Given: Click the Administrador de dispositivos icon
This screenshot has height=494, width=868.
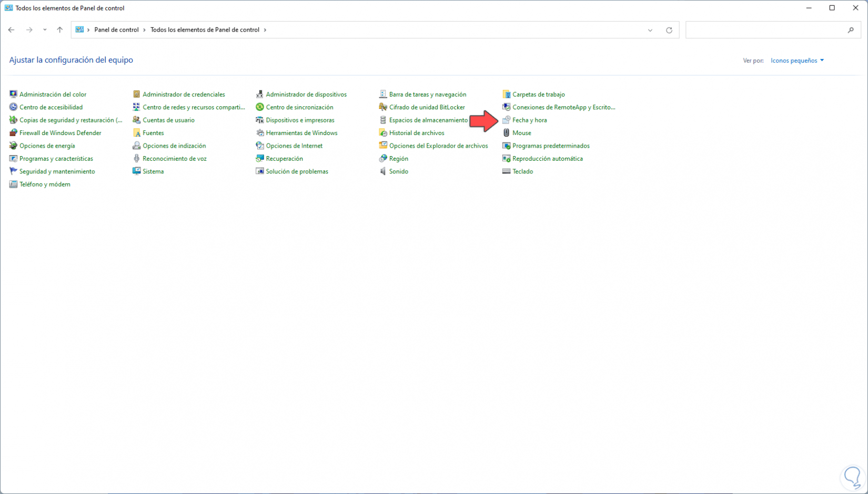Looking at the screenshot, I should (x=259, y=95).
